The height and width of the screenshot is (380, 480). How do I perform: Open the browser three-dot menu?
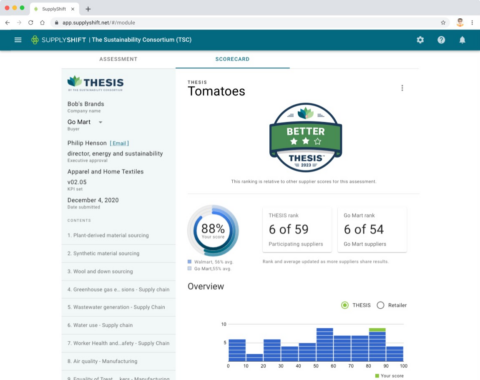tap(472, 23)
